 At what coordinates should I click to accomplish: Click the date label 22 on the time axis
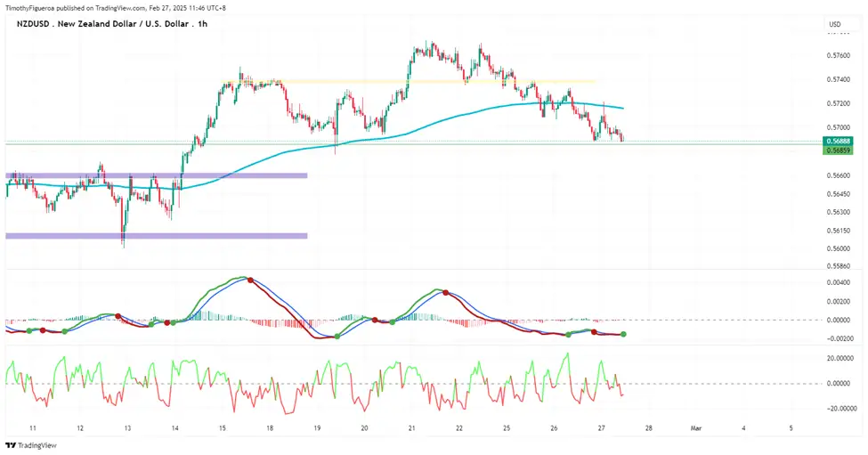pos(458,428)
